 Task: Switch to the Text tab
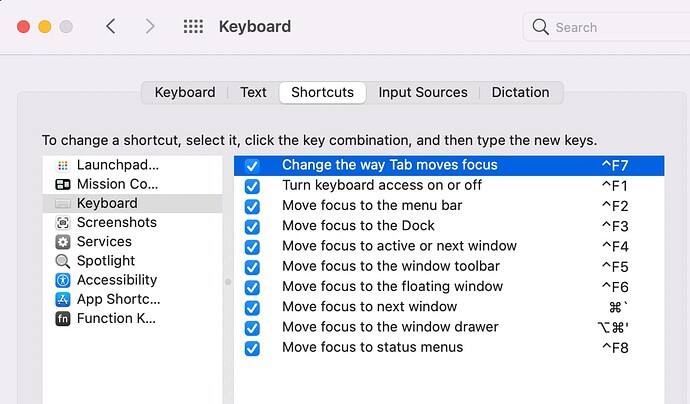[253, 92]
